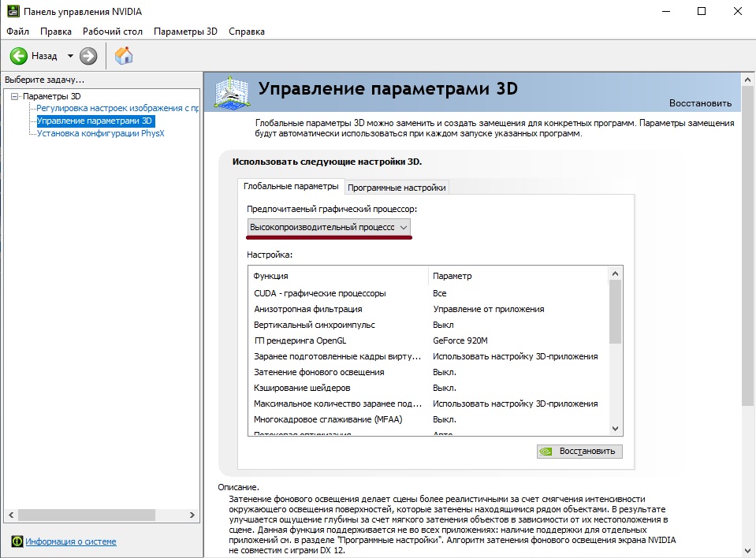Collapse the Параметры 3D tree node
Screen dimensions: 756x558
pyautogui.click(x=14, y=96)
